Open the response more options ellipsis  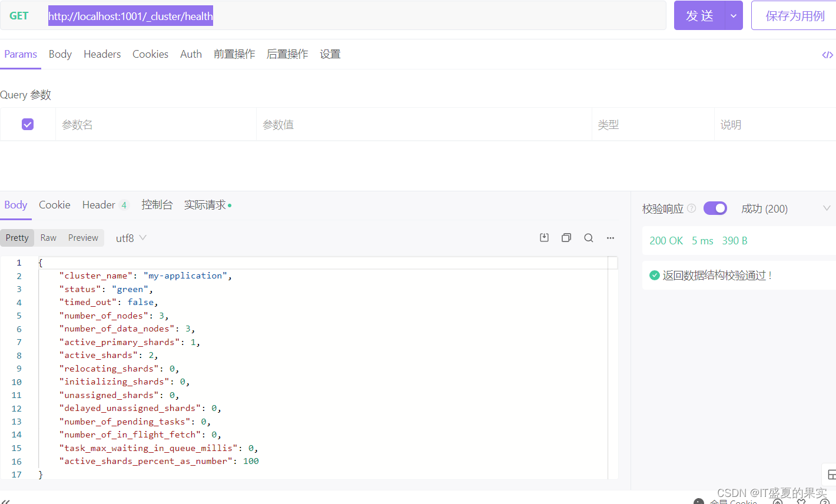point(611,238)
